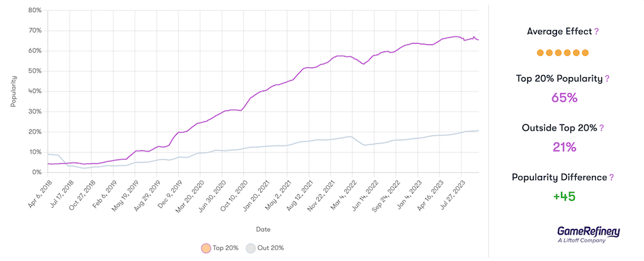644x261 pixels.
Task: Open the help icon next to Top 20% Popularity
Action: (x=607, y=79)
